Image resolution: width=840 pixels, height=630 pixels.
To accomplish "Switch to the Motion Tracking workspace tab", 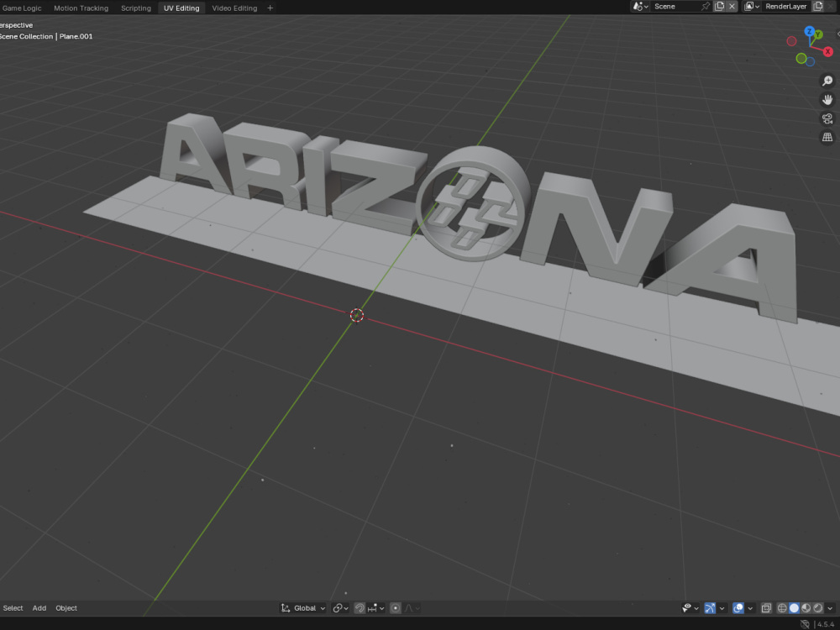I will (x=81, y=8).
